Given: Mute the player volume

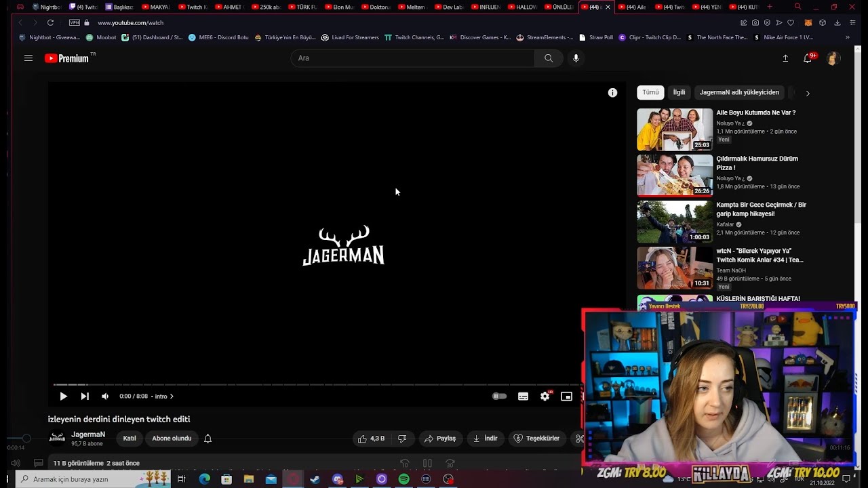Looking at the screenshot, I should [x=105, y=396].
